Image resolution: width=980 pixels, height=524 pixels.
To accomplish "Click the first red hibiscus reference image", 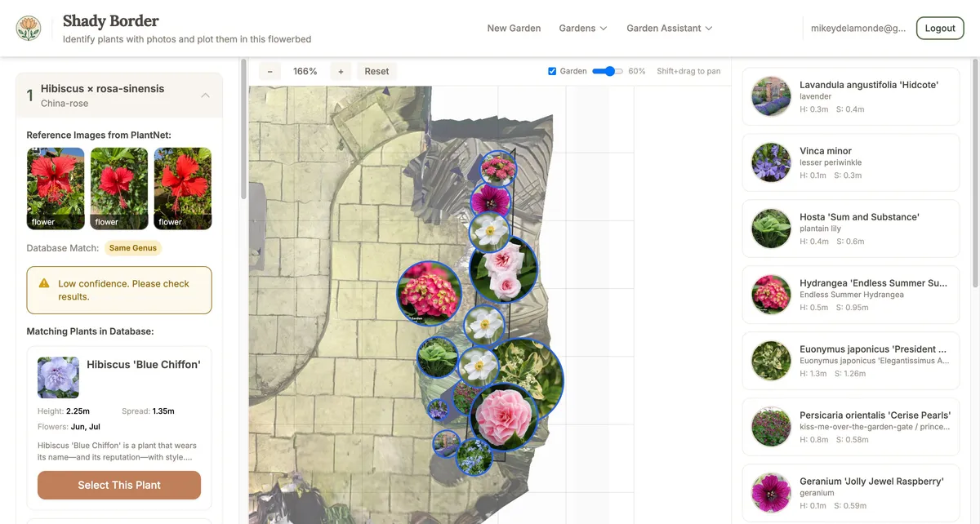I will click(55, 188).
